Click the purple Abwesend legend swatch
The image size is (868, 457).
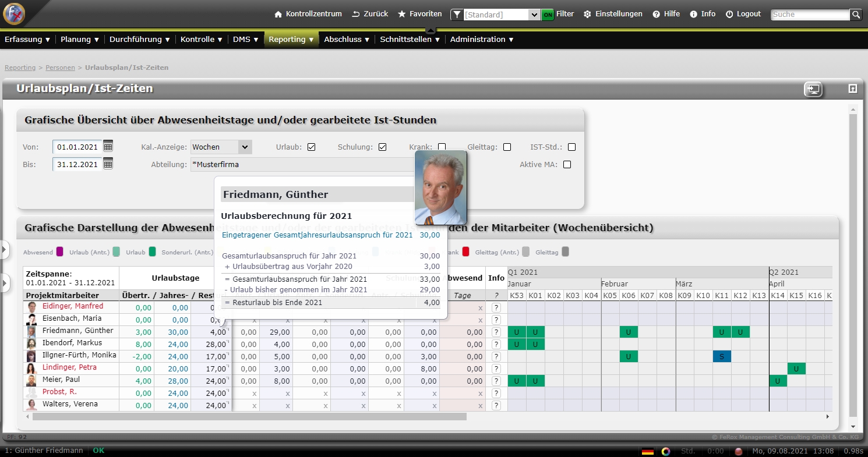[x=60, y=252]
